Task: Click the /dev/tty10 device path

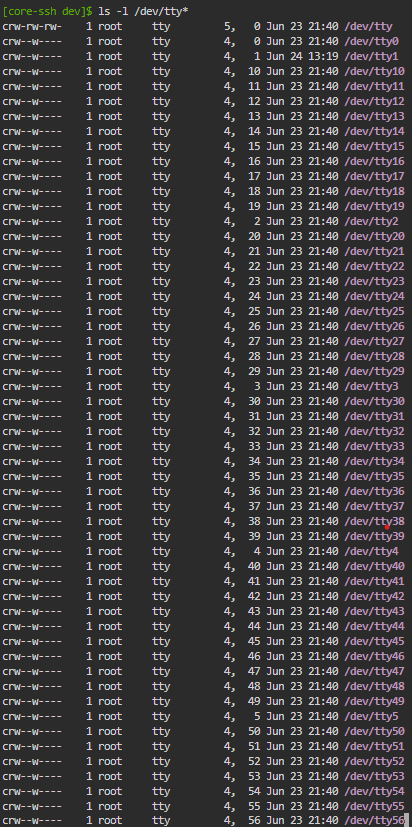Action: (x=374, y=71)
